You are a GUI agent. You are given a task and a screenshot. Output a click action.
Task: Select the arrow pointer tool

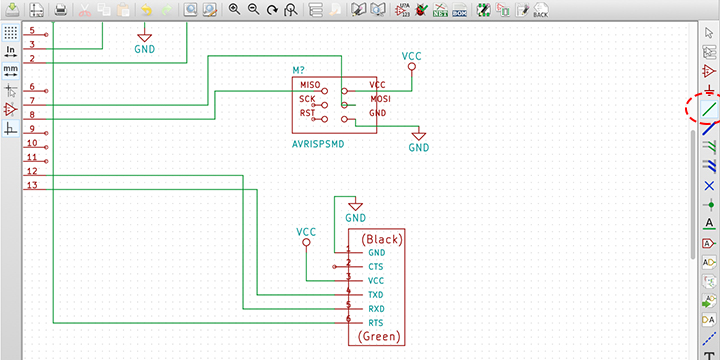point(709,33)
